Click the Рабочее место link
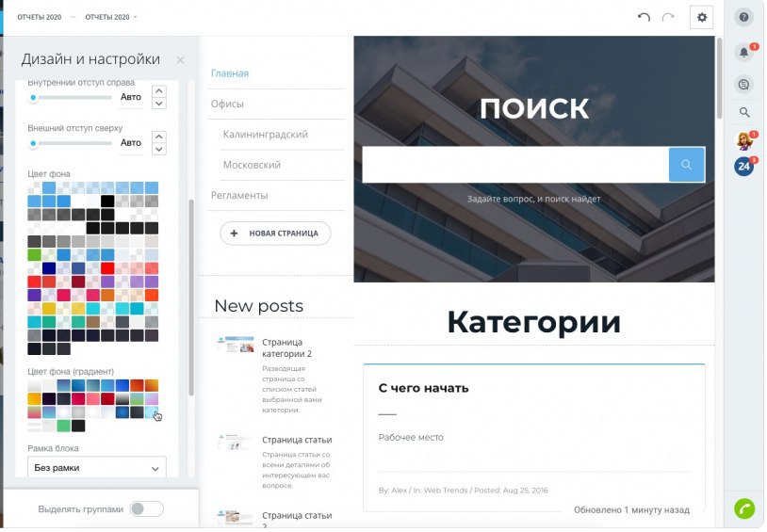The image size is (767, 532). coord(411,438)
